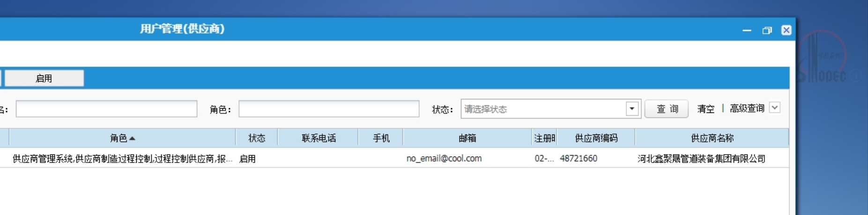Click the 状态 column header
Image resolution: width=868 pixels, height=215 pixels.
tap(257, 138)
